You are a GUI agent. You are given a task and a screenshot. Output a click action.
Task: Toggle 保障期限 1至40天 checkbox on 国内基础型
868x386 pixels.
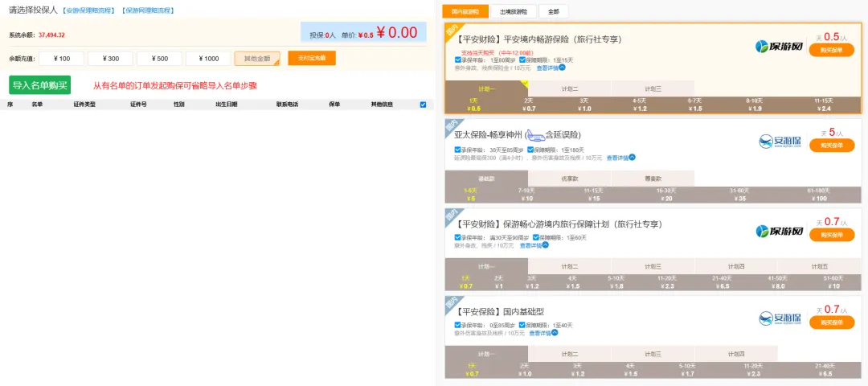pos(522,325)
